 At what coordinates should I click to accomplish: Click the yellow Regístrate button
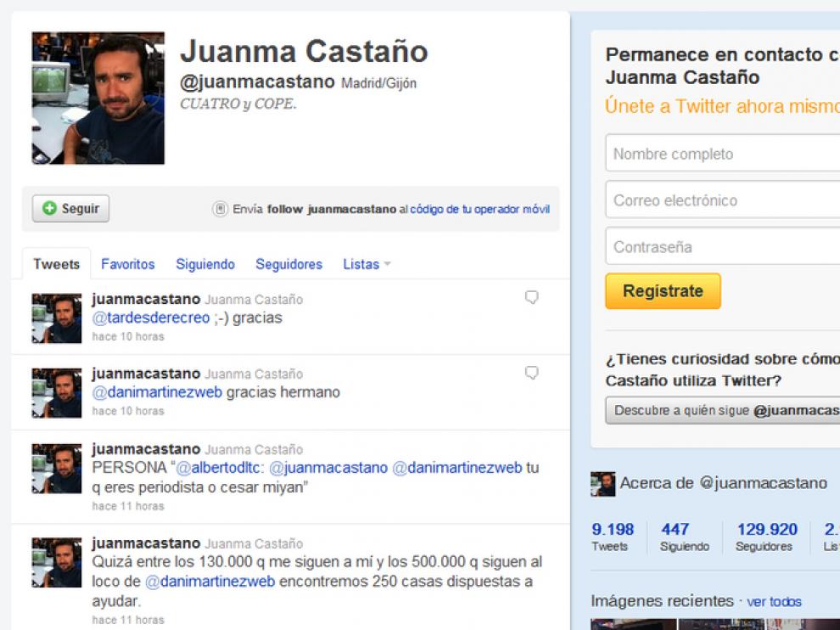663,291
